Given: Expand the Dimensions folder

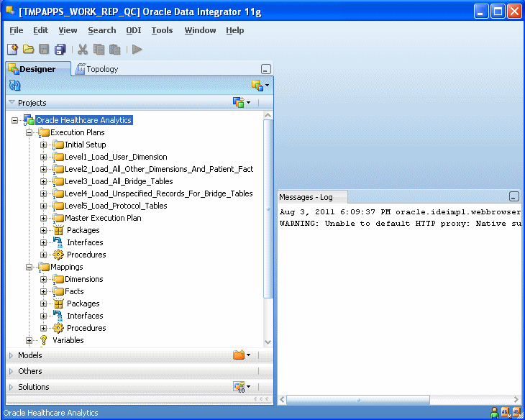Looking at the screenshot, I should click(x=44, y=279).
